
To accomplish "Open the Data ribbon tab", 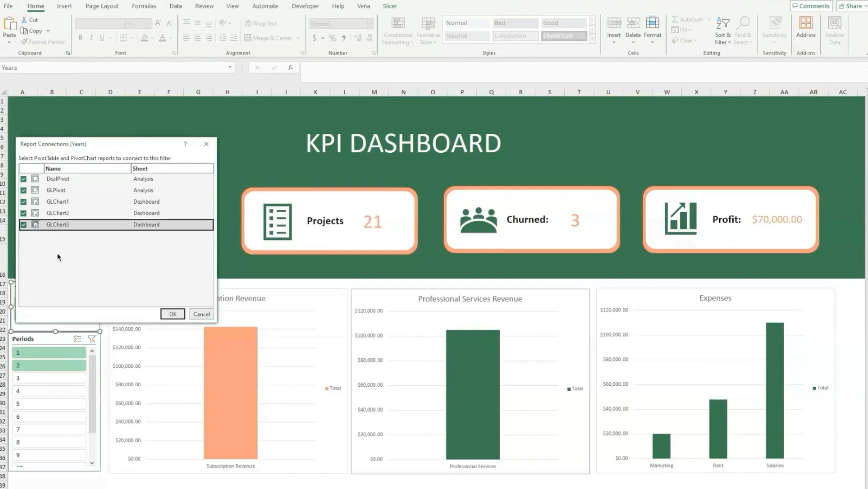I will click(x=175, y=6).
